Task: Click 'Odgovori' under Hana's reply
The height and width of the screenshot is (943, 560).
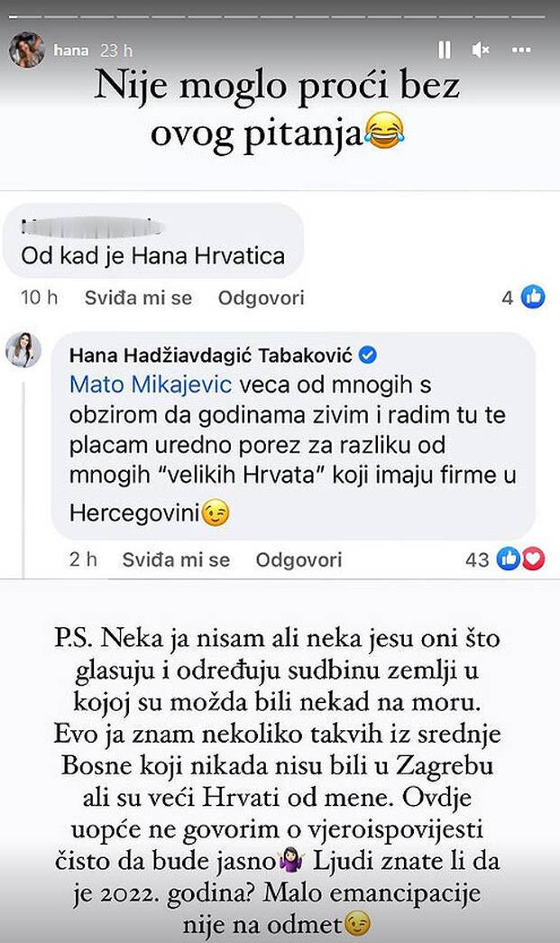Action: [298, 560]
